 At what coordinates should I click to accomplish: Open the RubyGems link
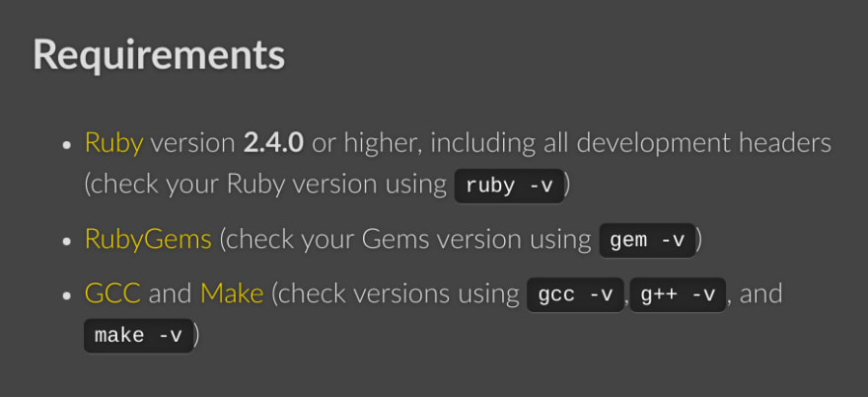pyautogui.click(x=148, y=240)
